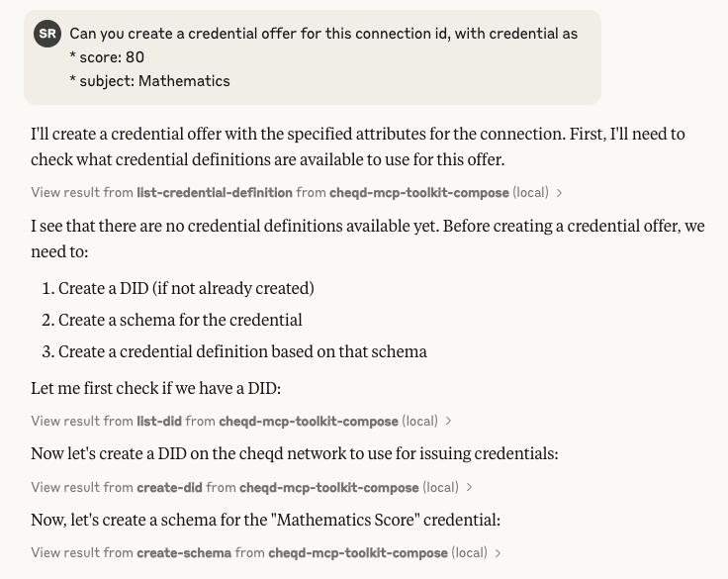Click the "(local)" label in the list-did row
Screen dimensions: 728x579
pyautogui.click(x=420, y=421)
